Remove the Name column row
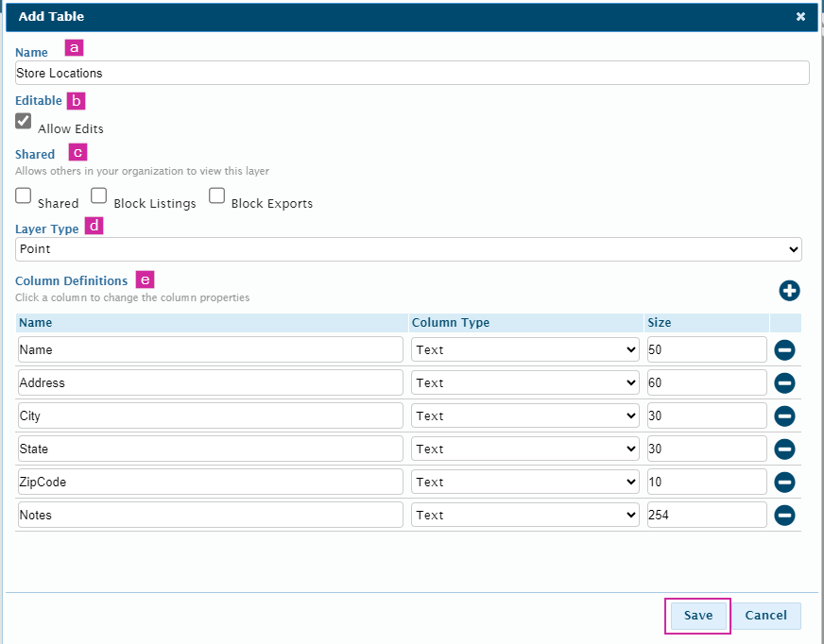 (784, 350)
